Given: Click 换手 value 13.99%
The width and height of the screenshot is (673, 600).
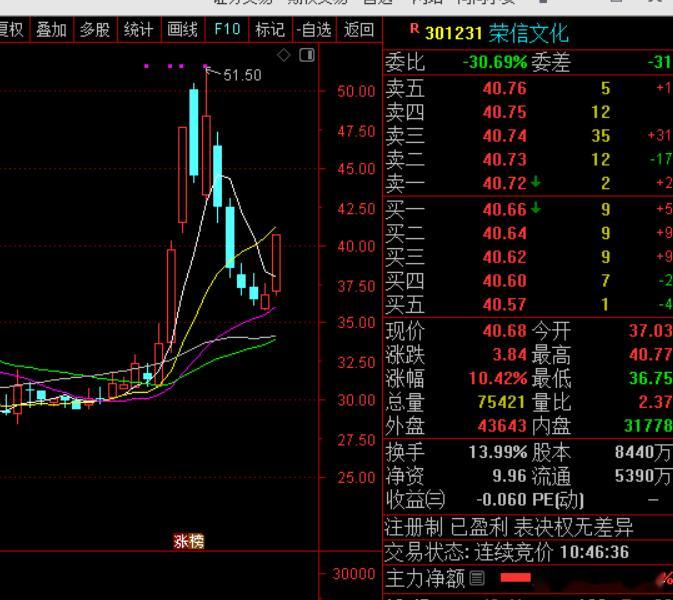Looking at the screenshot, I should click(497, 452).
